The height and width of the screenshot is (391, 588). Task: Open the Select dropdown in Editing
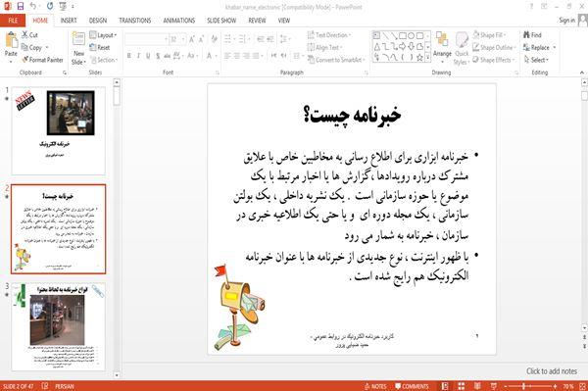pos(536,60)
